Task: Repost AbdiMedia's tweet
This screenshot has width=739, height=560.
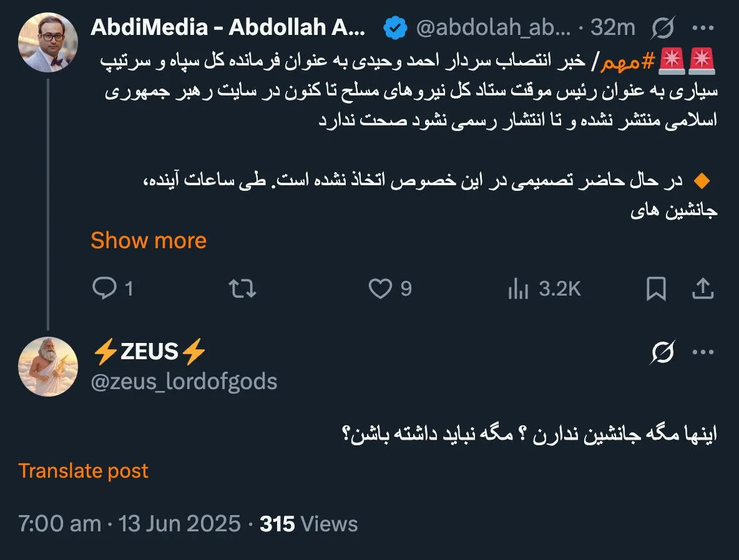Action: click(x=242, y=288)
